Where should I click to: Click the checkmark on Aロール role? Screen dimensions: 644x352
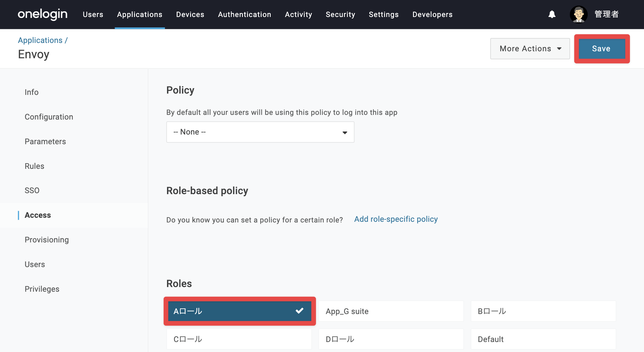tap(299, 311)
